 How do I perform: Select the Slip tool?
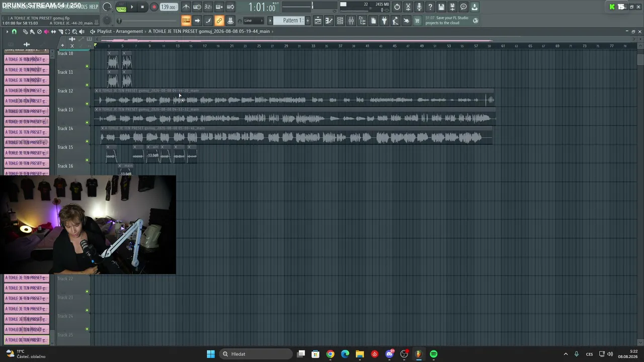(53, 32)
